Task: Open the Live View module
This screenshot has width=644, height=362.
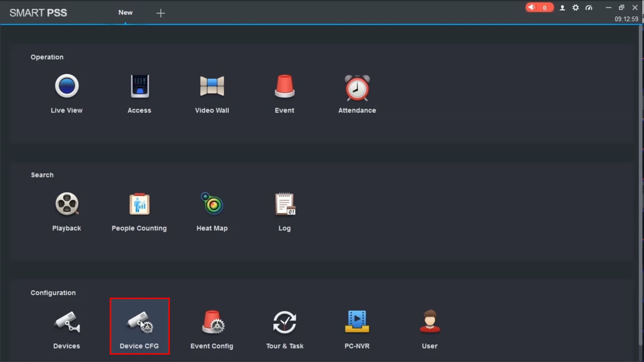Action: (67, 86)
